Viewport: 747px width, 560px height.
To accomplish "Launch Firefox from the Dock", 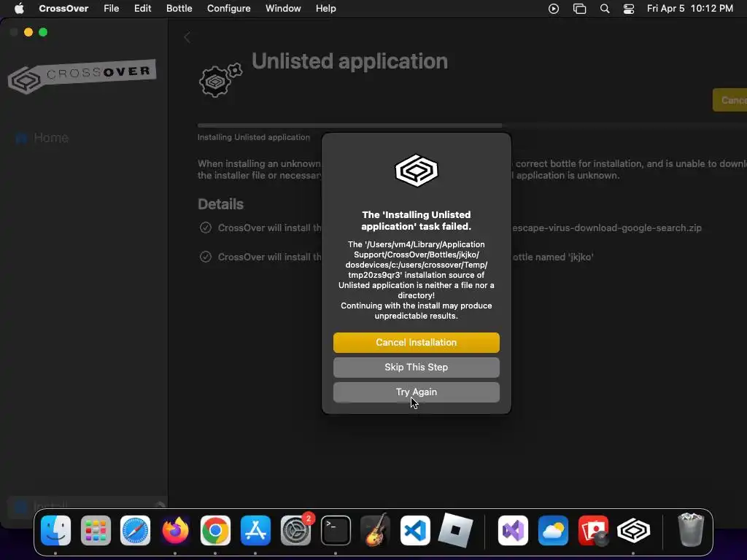I will (175, 530).
